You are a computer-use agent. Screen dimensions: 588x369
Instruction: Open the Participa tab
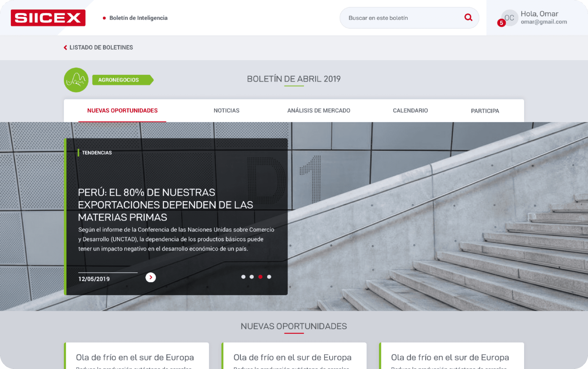pyautogui.click(x=485, y=111)
